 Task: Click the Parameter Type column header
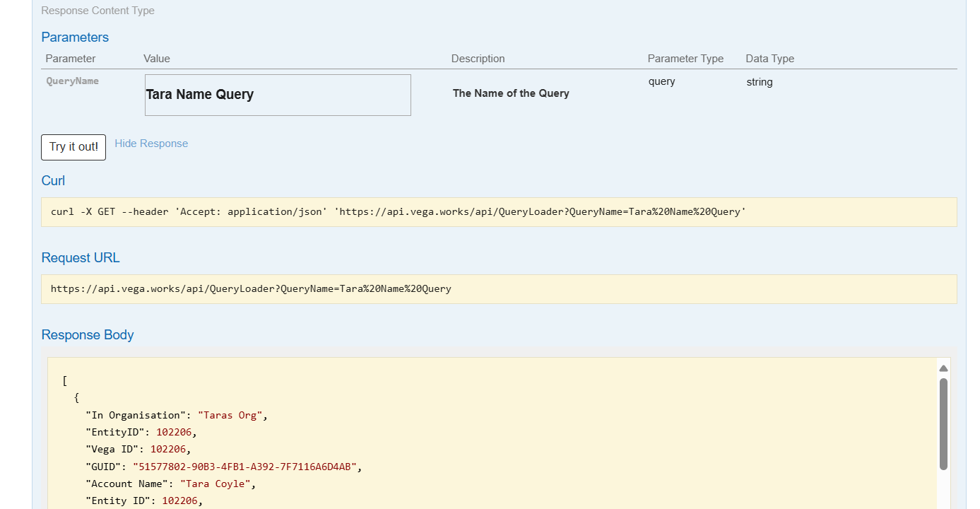click(x=685, y=59)
